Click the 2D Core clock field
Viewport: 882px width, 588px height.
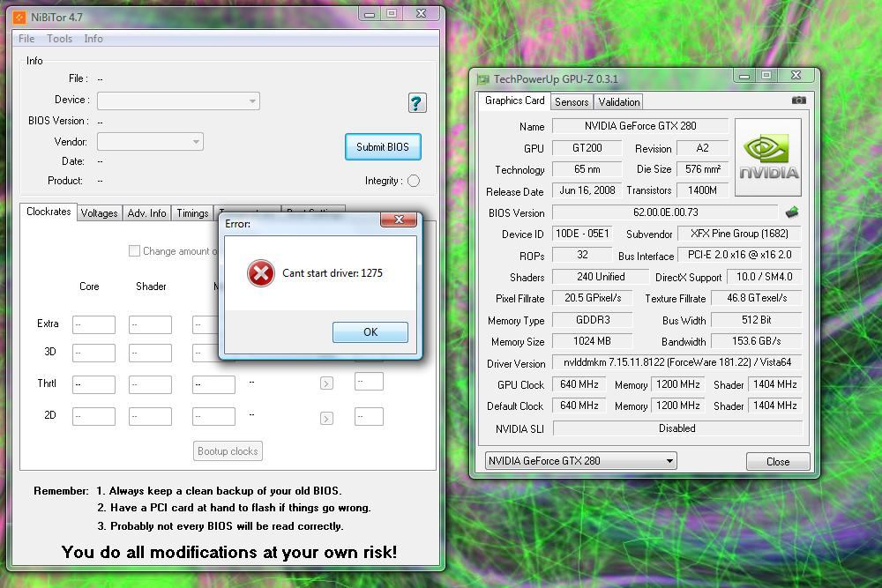pos(94,417)
